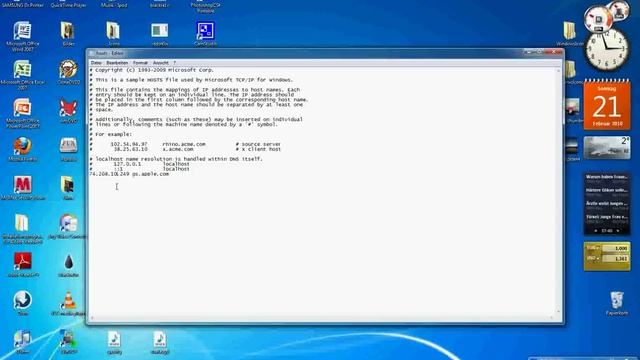Open the Any Video Converter desktop icon
Screen dimensions: 640x360
click(x=68, y=226)
